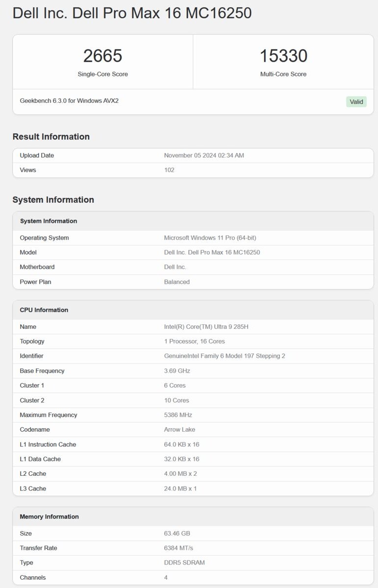Click the Microsoft Windows 11 Pro operating system value

[x=210, y=238]
